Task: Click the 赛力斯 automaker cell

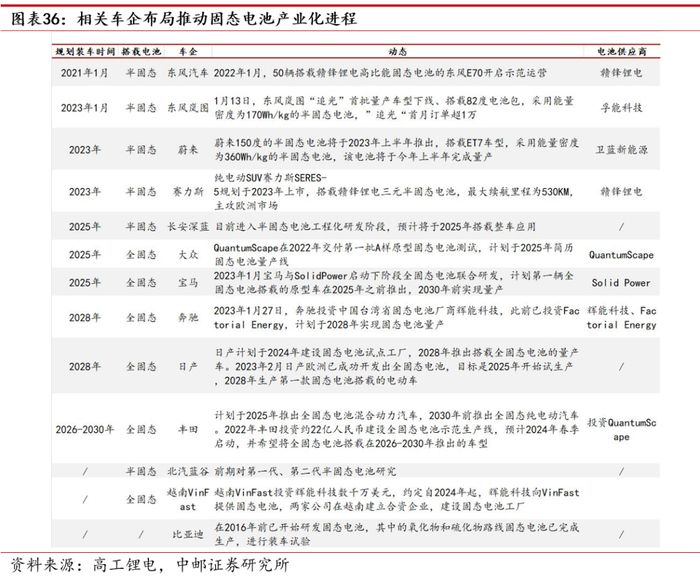Action: click(x=188, y=192)
